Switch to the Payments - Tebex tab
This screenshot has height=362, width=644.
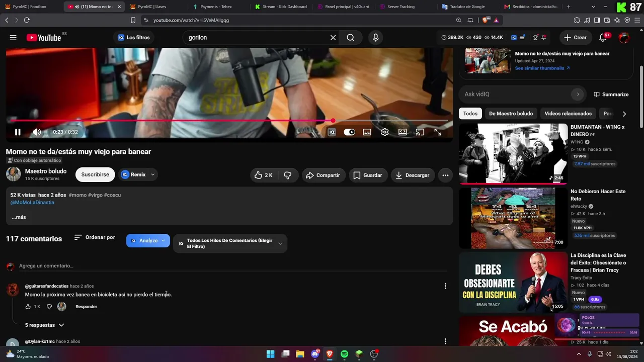[220, 7]
